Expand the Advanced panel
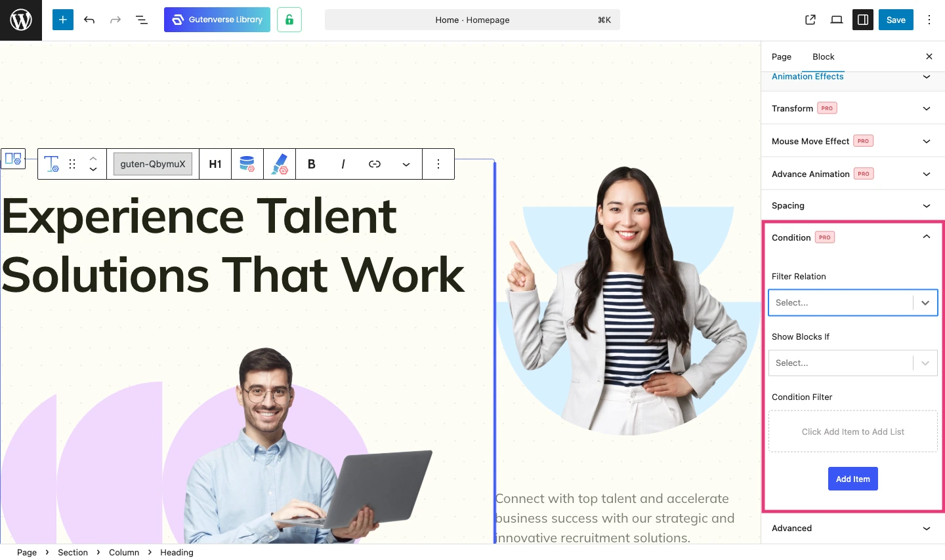 (852, 529)
